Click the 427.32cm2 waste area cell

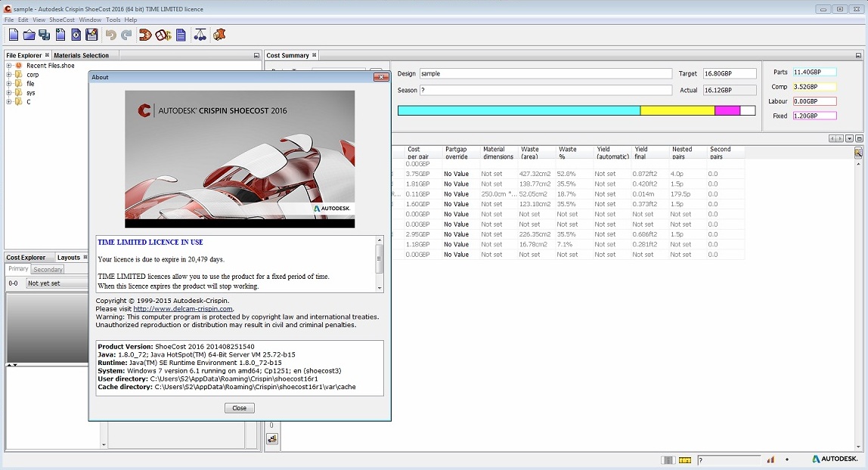535,174
